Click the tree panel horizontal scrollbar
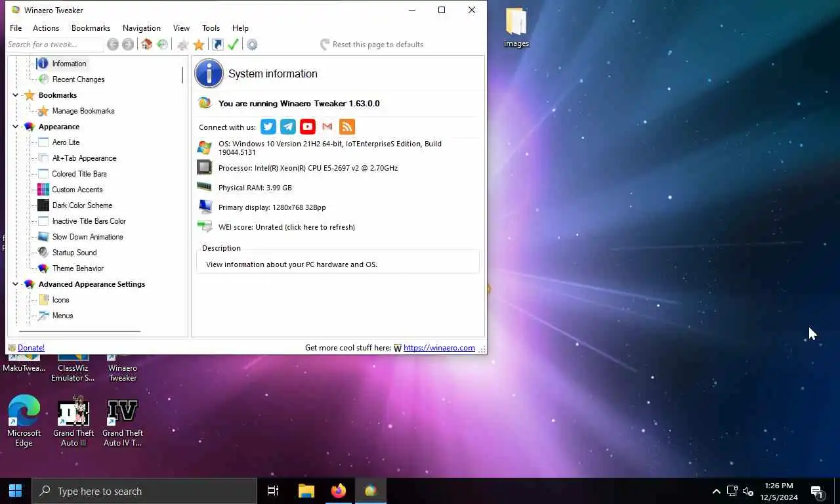Screen dimensions: 840x504 pos(79,331)
